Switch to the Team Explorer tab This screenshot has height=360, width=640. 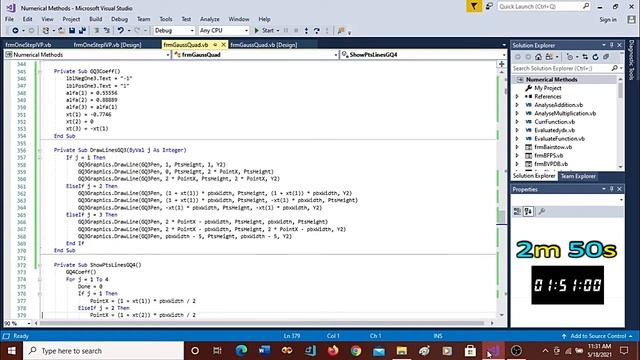pos(578,176)
